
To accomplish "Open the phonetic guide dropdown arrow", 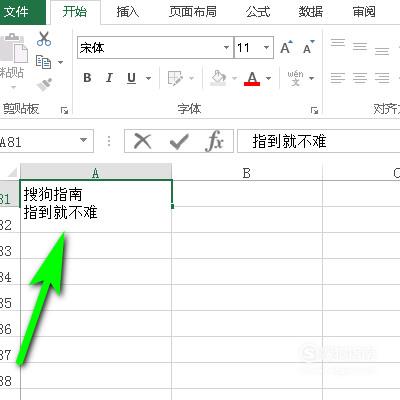I will [312, 78].
